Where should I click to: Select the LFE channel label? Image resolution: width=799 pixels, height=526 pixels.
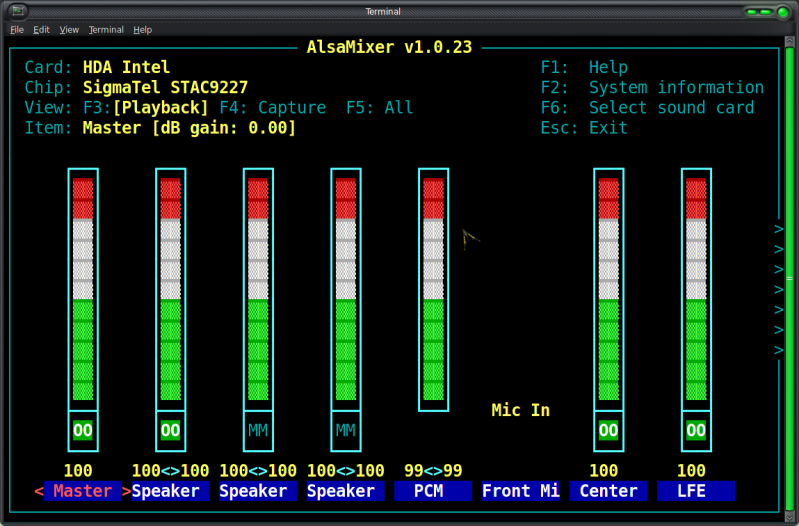[x=696, y=491]
